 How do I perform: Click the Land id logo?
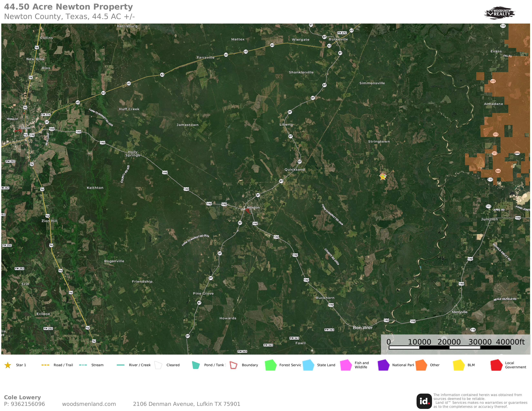point(424,401)
